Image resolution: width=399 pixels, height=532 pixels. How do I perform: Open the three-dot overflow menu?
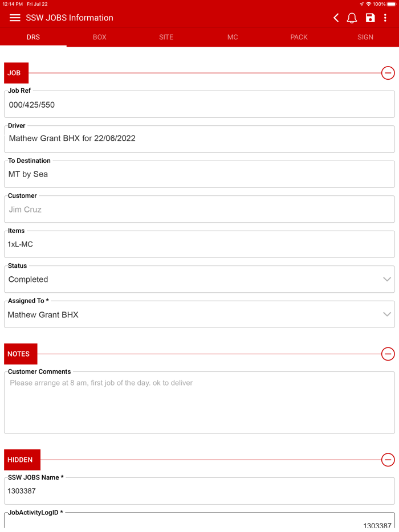(385, 18)
